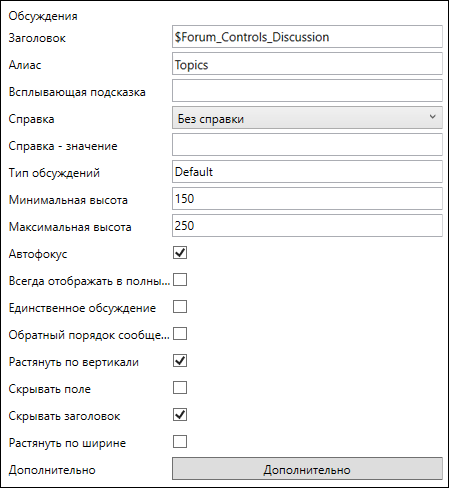Viewport: 449px width, 488px height.
Task: Enable Всегда отображать в полны... checkbox
Action: tap(180, 280)
